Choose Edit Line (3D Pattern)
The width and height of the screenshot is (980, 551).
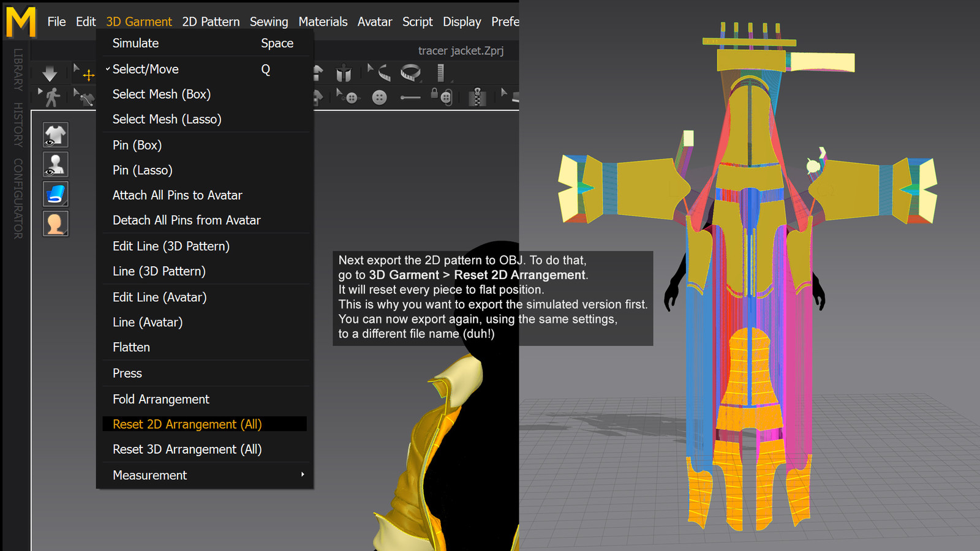coord(205,246)
